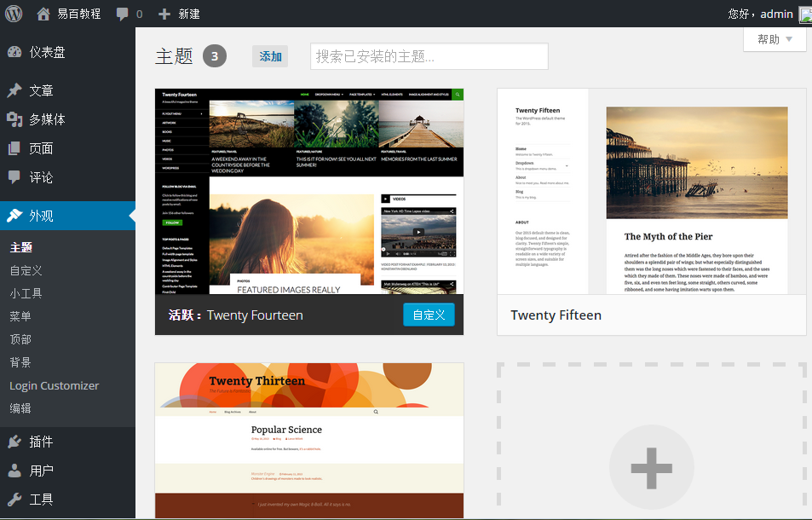This screenshot has width=812, height=520.
Task: Open the WordPress logo menu
Action: [x=14, y=14]
